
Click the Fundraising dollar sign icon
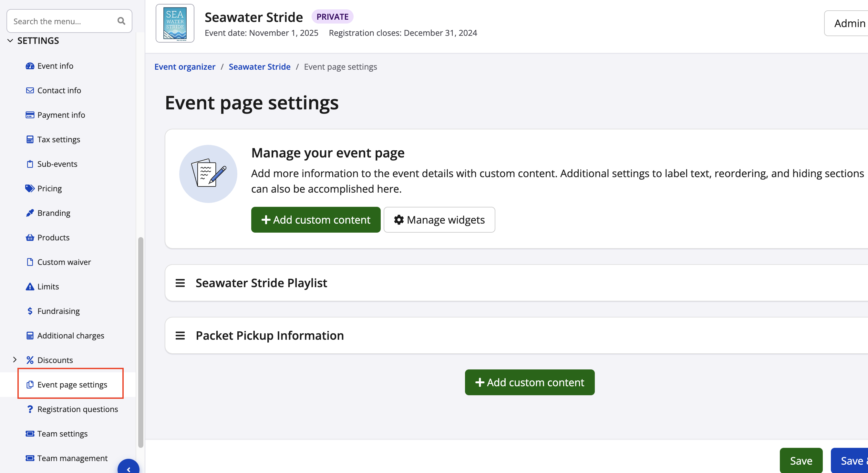click(x=30, y=311)
